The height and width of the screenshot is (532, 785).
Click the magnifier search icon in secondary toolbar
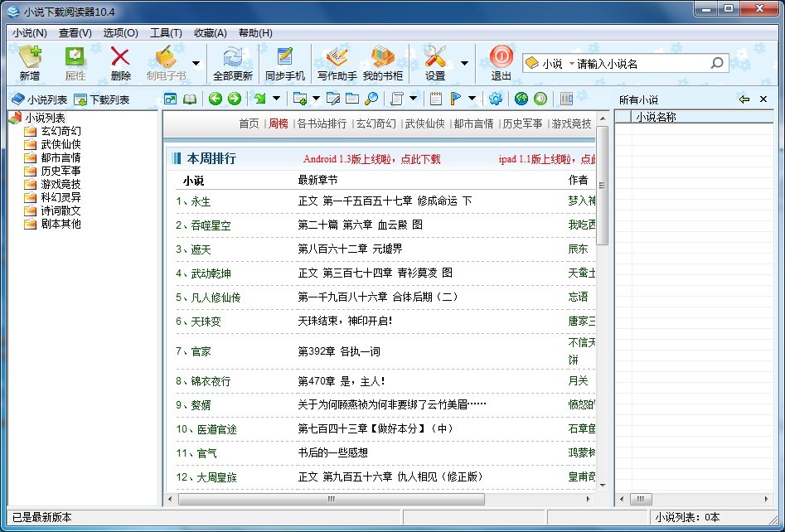371,99
